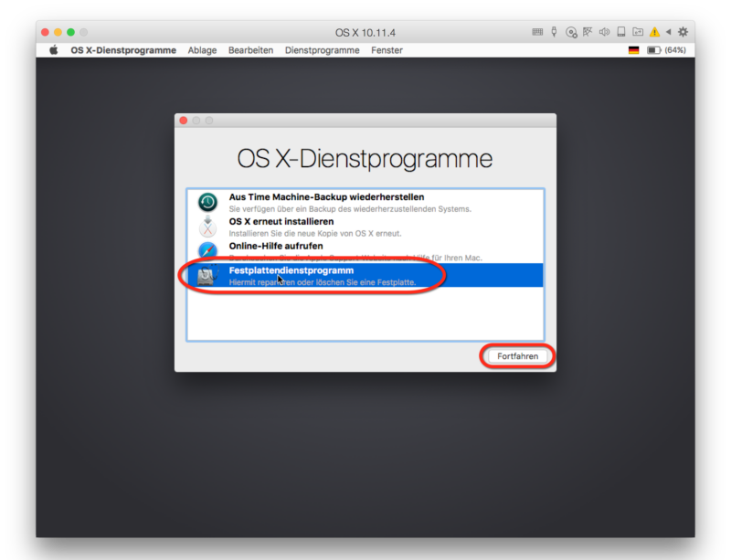Click the shared folders icon
Image resolution: width=731 pixels, height=560 pixels.
[x=638, y=32]
